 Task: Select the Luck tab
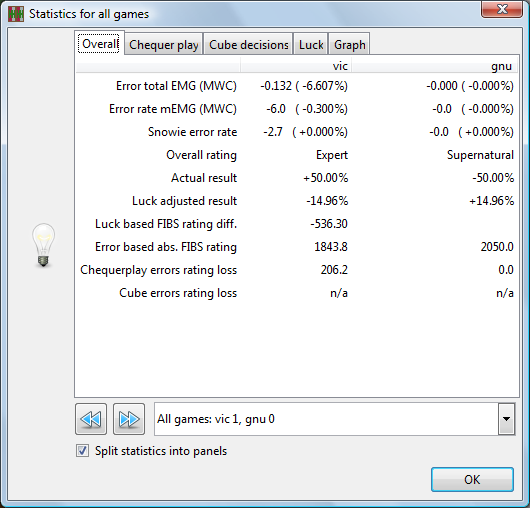pyautogui.click(x=311, y=45)
